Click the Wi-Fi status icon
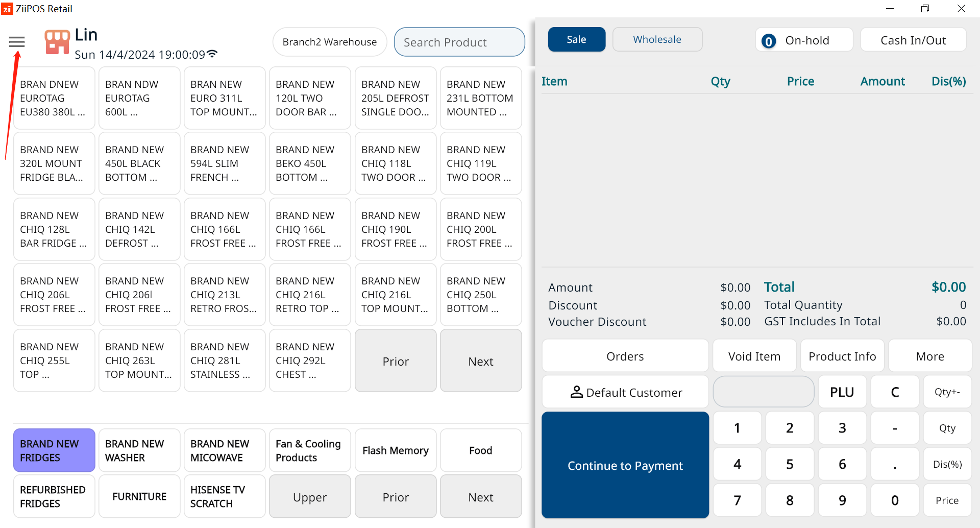980x528 pixels. coord(212,54)
